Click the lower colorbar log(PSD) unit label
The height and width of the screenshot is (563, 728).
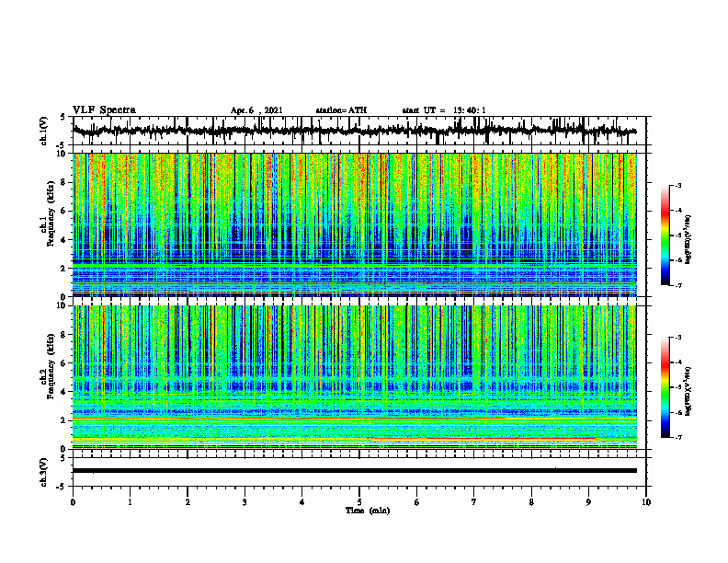point(688,392)
